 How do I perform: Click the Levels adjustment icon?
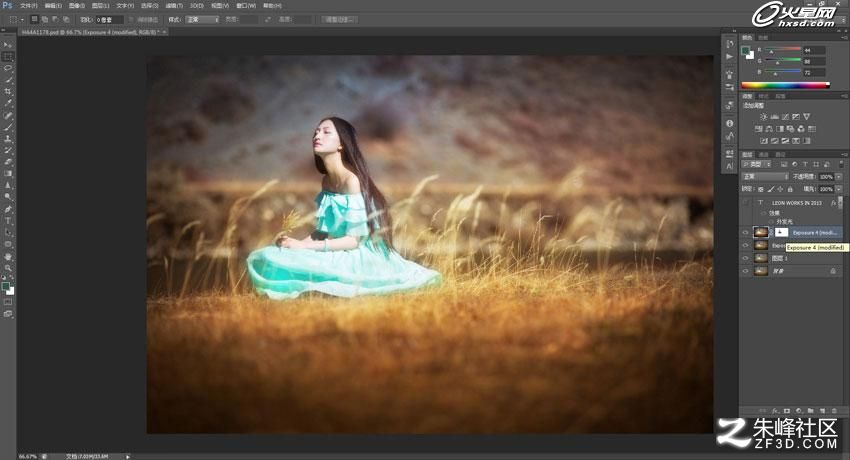[774, 116]
